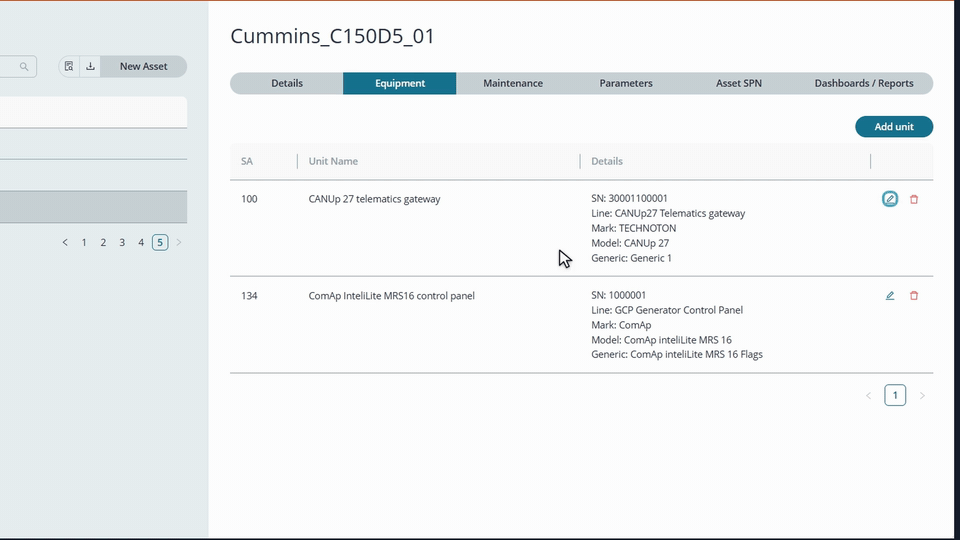
Task: Click the Cummins_C150D5_01 asset title
Action: coord(332,36)
